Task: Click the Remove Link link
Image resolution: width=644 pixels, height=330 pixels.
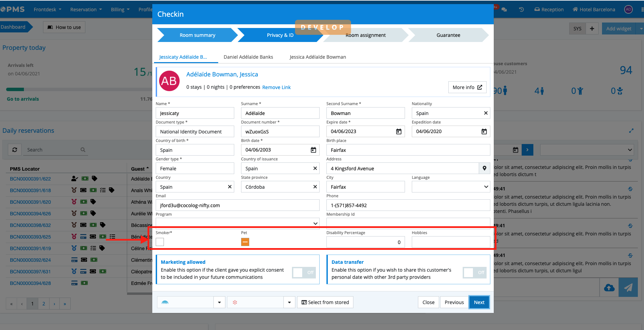Action: (x=276, y=87)
